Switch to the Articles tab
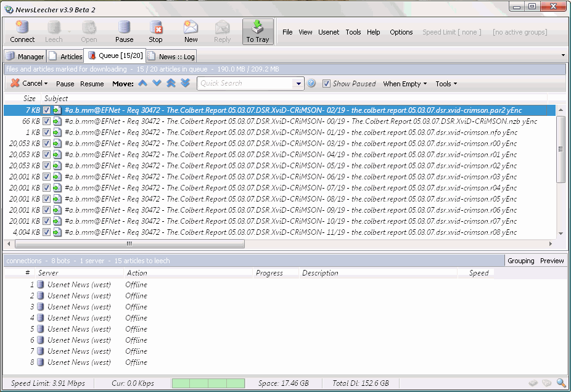This screenshot has height=392, width=571. [x=65, y=57]
